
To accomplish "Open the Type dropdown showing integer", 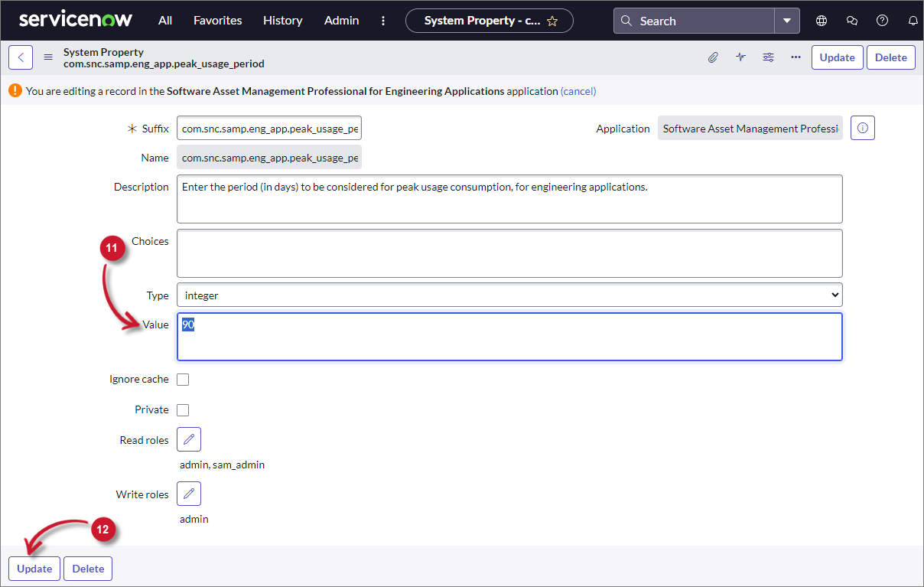I will [x=509, y=295].
